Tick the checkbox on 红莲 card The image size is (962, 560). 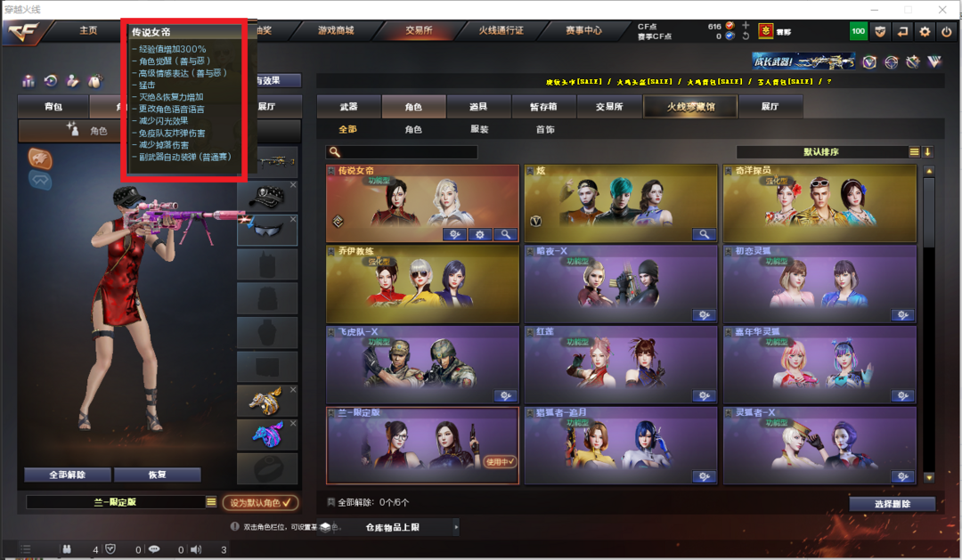(530, 332)
